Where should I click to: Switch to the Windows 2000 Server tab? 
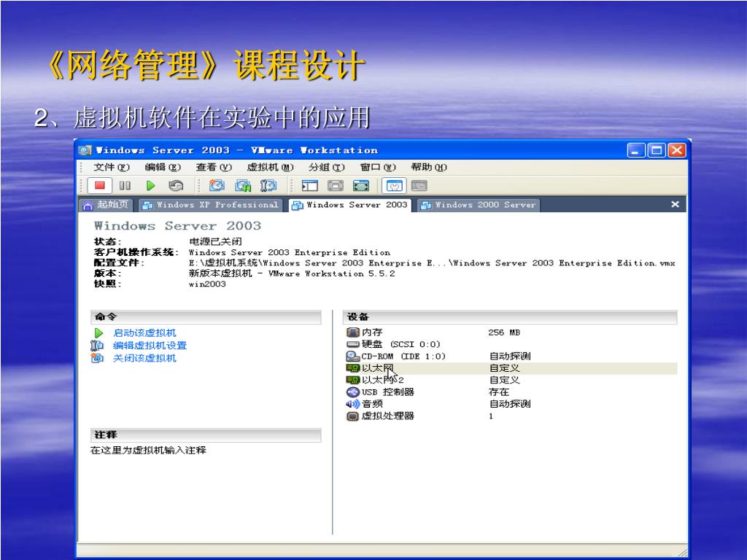pos(479,205)
